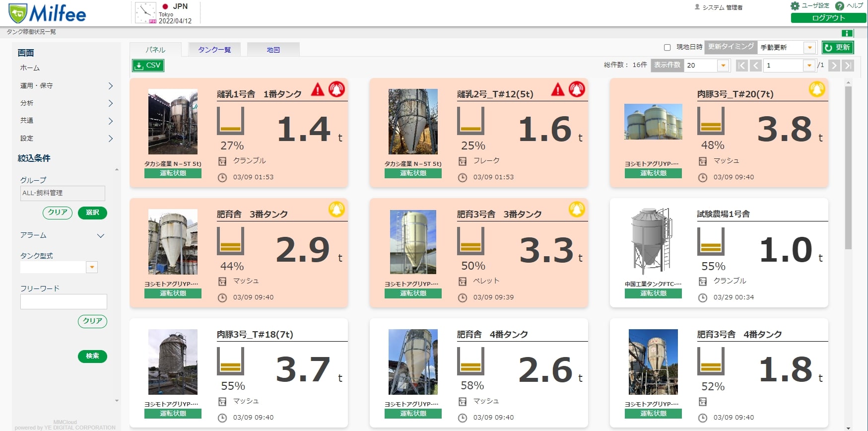Click tank level gauge of 肥育舎 4番タンク

coord(470,361)
